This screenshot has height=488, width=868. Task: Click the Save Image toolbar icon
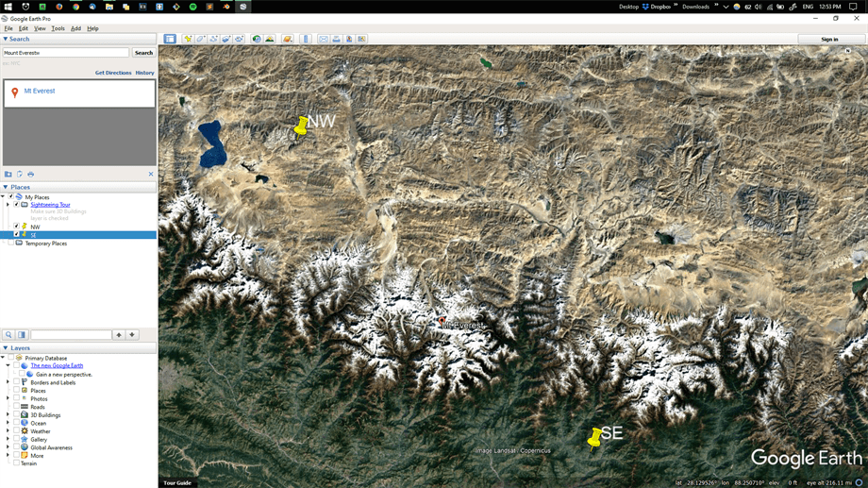pyautogui.click(x=349, y=39)
